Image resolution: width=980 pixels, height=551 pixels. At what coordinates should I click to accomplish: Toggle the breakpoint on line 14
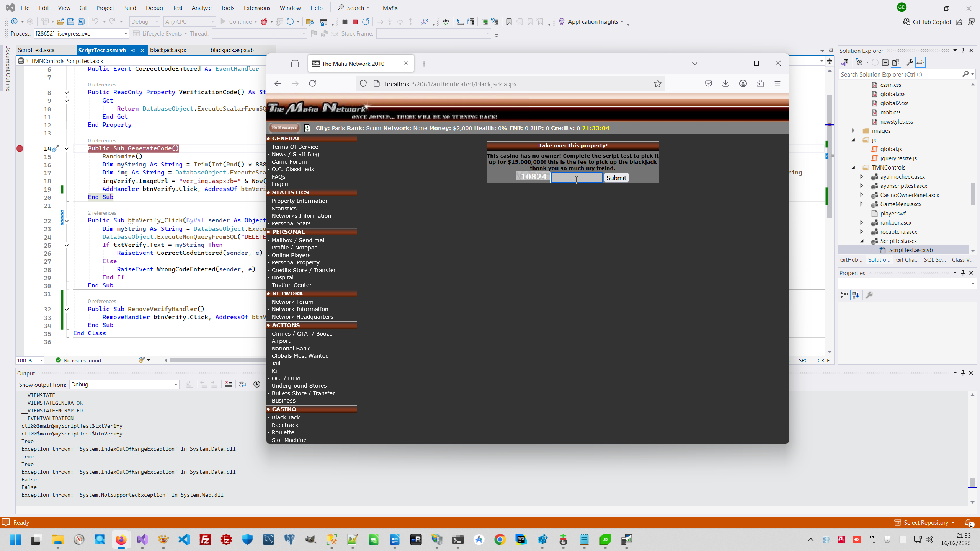[20, 148]
